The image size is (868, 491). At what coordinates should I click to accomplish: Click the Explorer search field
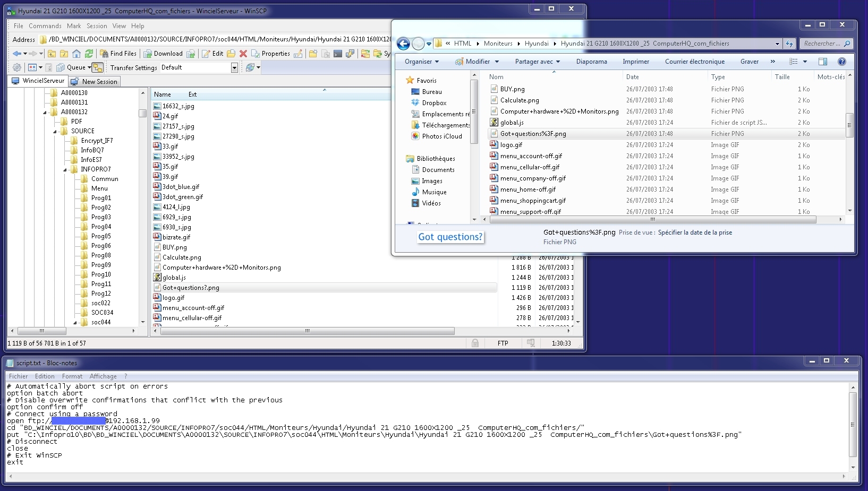[821, 44]
